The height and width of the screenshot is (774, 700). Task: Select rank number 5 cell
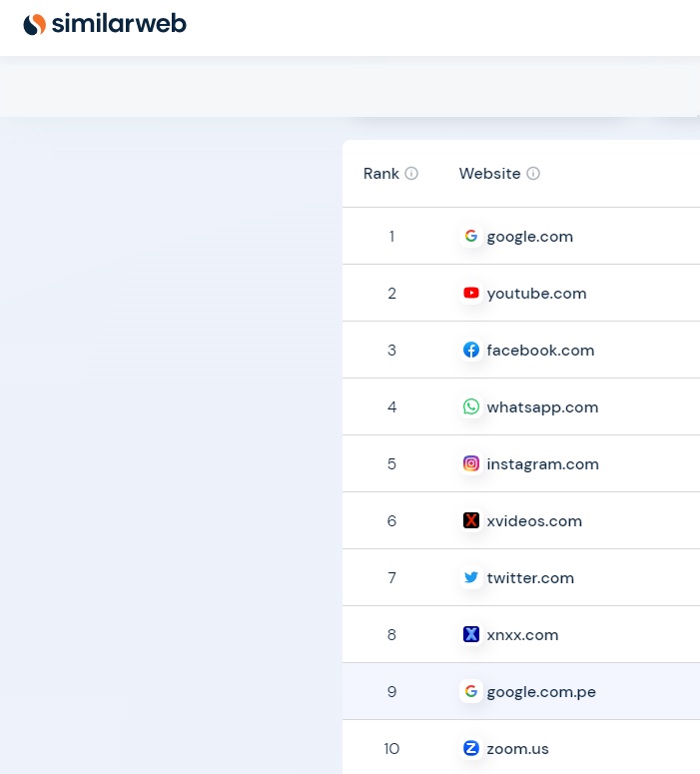click(x=391, y=463)
